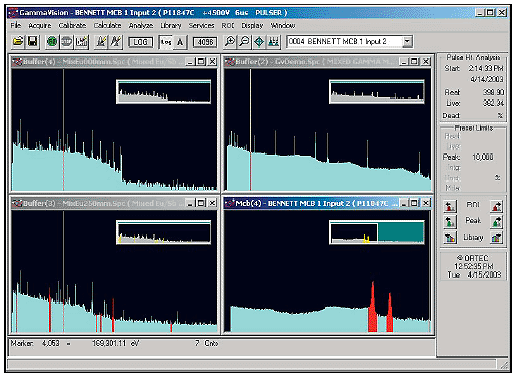Image resolution: width=516 pixels, height=376 pixels.
Task: Click the Buffer(3) window title bar icon
Action: tap(17, 203)
